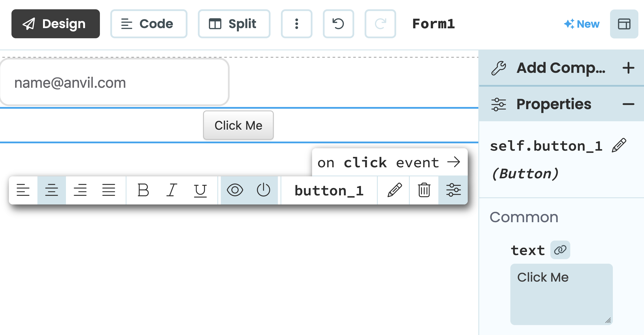Select the left align icon
644x335 pixels.
pos(23,190)
